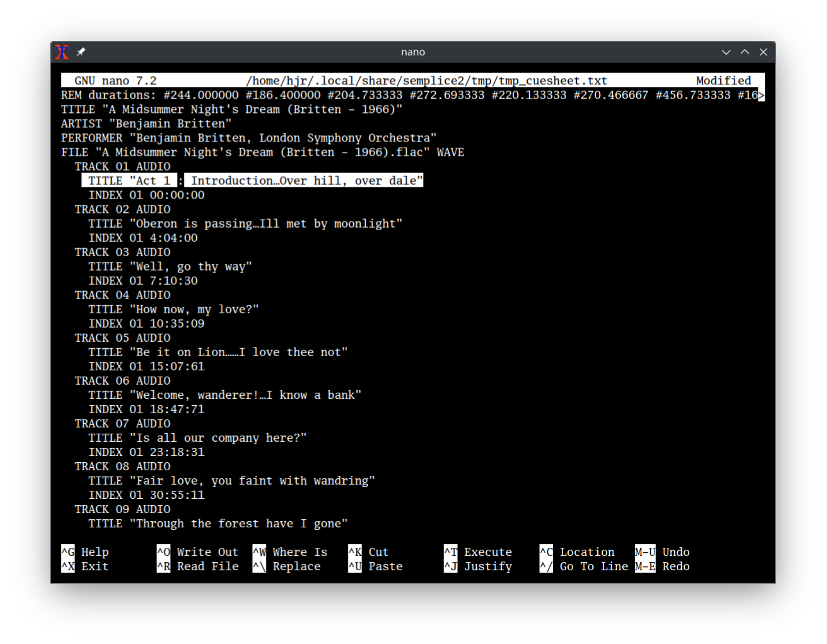The height and width of the screenshot is (644, 827).
Task: Click the xterm application icon in title bar
Action: coord(62,52)
